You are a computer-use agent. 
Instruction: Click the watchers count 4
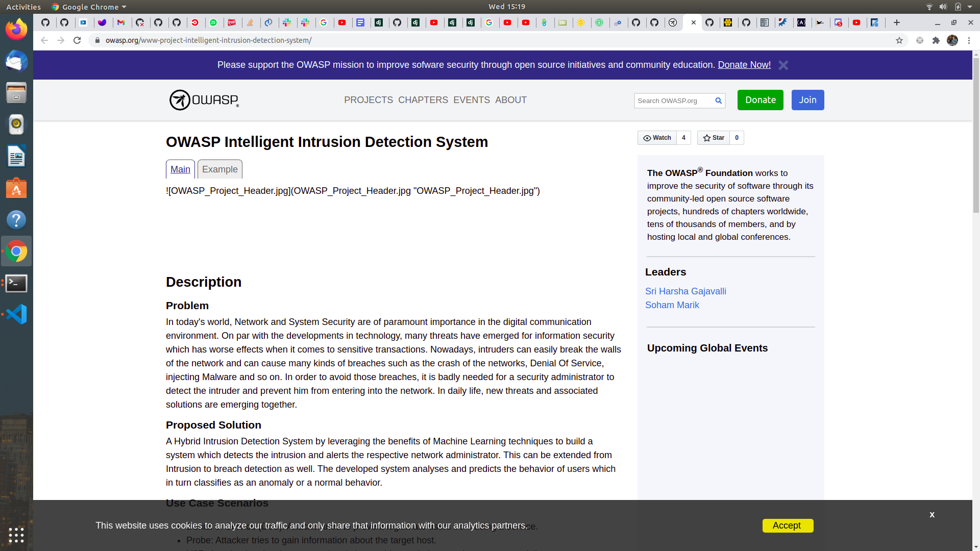click(x=683, y=138)
